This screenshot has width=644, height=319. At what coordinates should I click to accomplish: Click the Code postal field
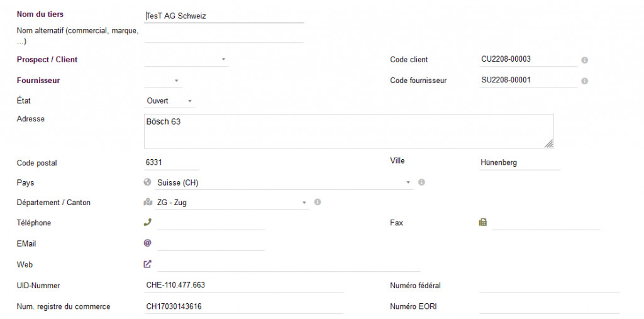(172, 162)
